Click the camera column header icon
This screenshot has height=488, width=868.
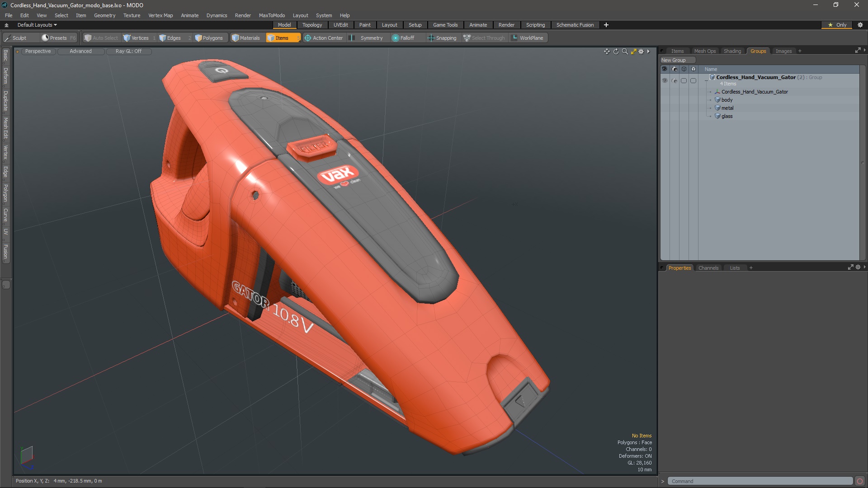pos(675,69)
